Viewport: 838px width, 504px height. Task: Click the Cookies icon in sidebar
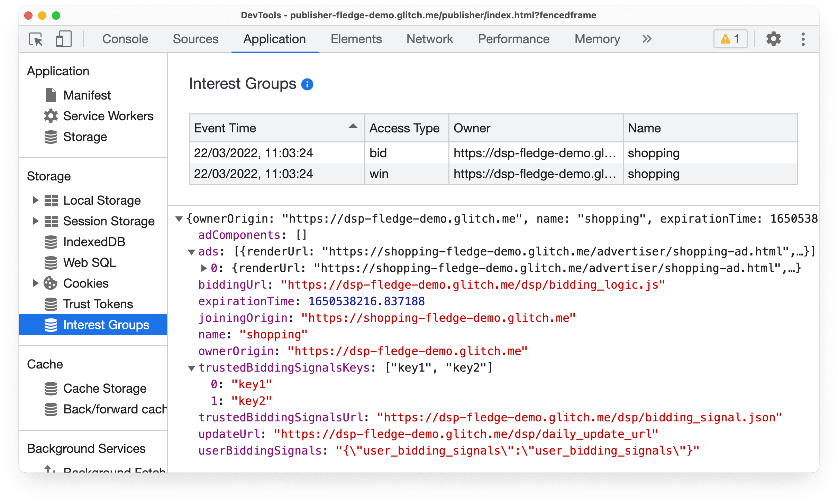(52, 283)
